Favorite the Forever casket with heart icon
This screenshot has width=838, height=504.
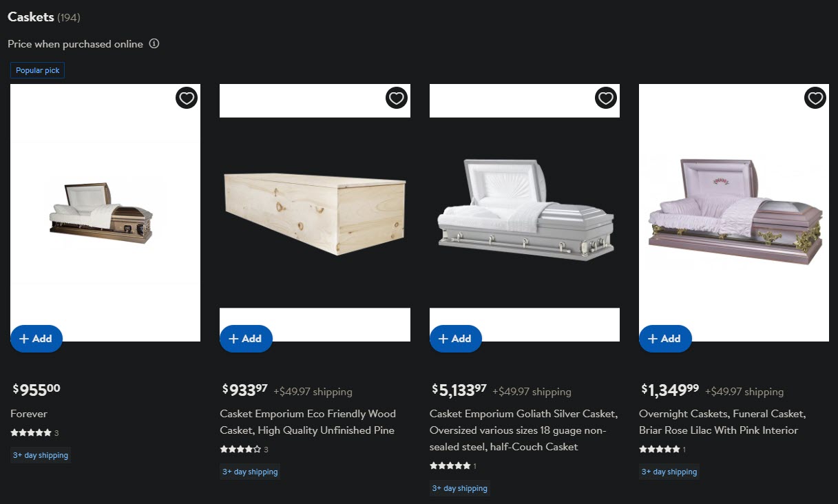click(187, 98)
